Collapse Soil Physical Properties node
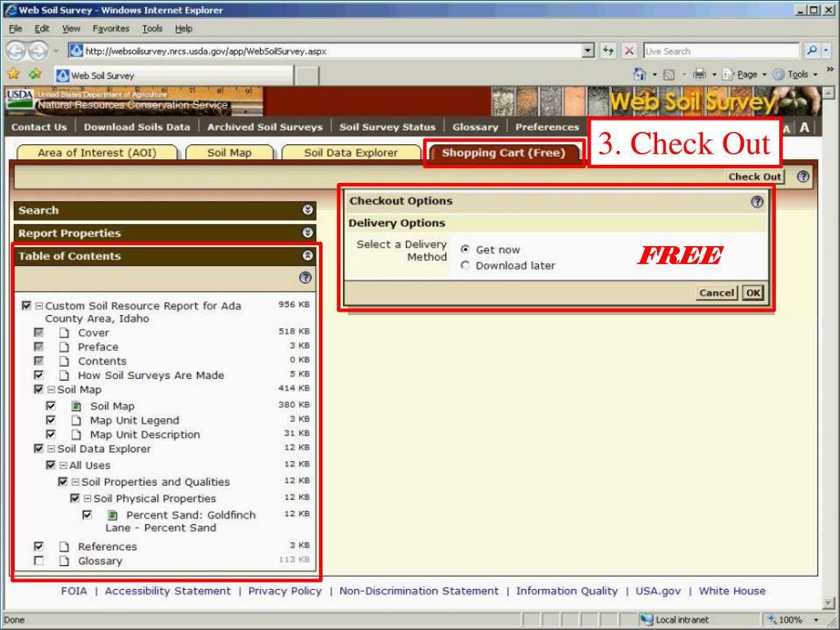This screenshot has height=630, width=840. [88, 498]
